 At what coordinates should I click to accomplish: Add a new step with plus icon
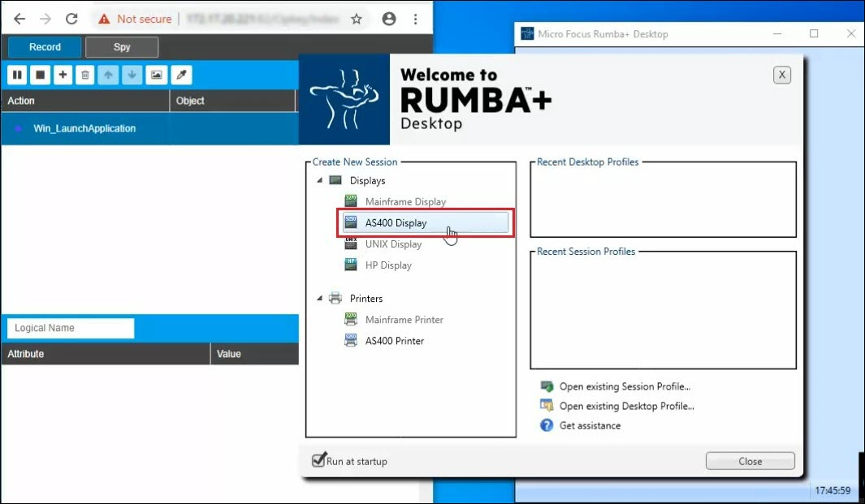63,75
